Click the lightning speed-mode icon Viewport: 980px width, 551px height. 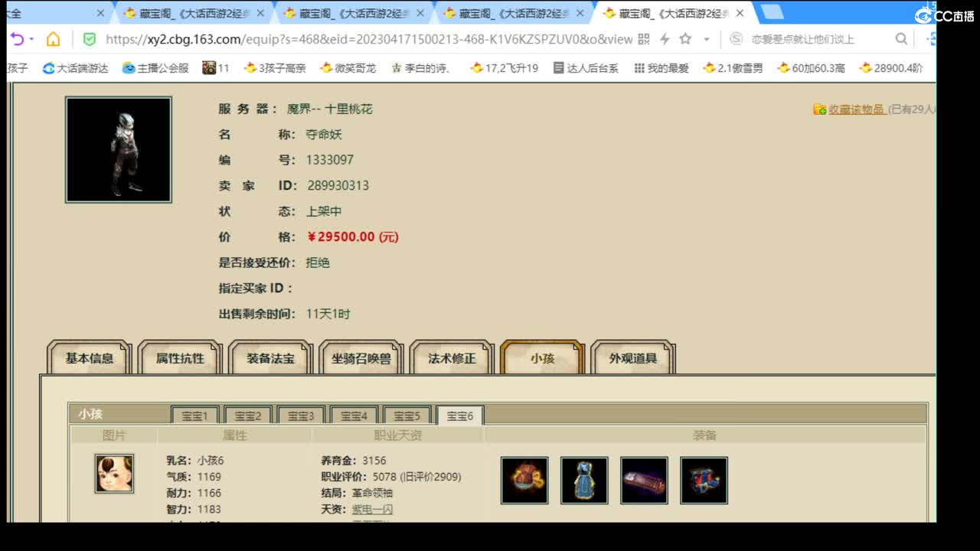point(665,39)
